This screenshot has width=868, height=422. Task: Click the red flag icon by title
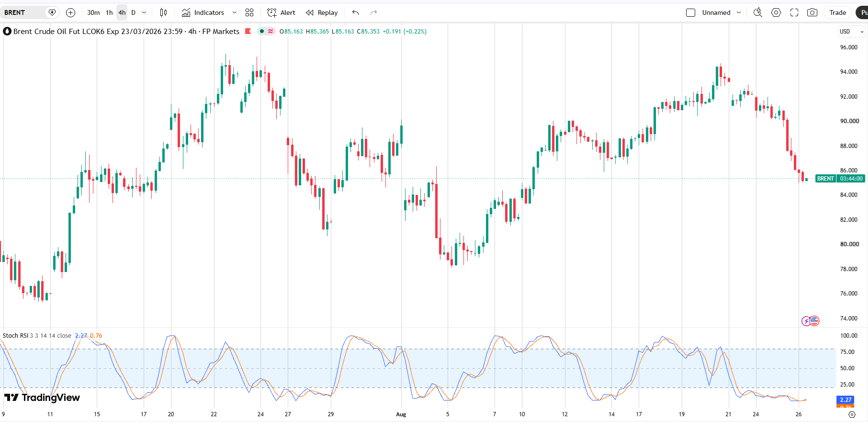click(x=248, y=32)
